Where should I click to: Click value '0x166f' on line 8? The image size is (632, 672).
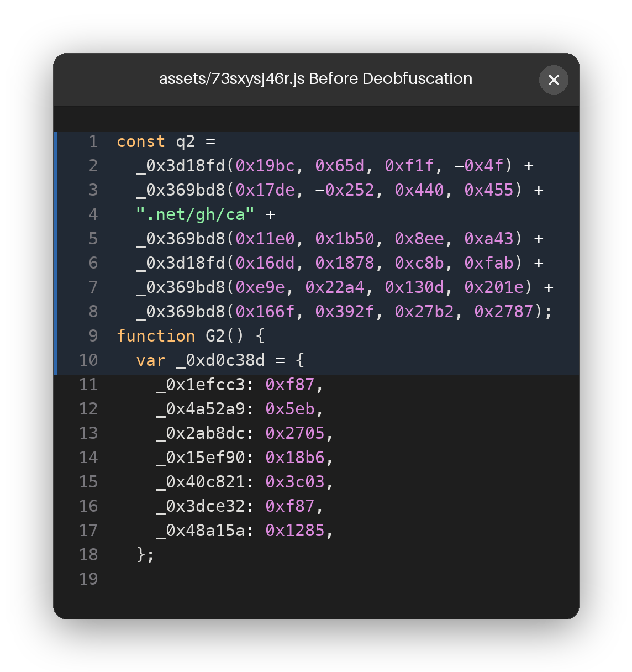pos(265,312)
